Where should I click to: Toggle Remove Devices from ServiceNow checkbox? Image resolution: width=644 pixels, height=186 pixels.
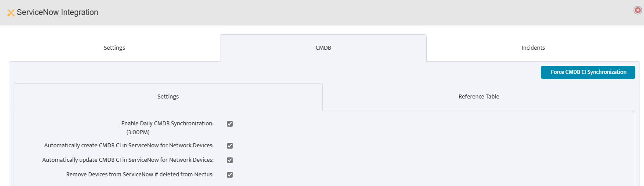230,175
